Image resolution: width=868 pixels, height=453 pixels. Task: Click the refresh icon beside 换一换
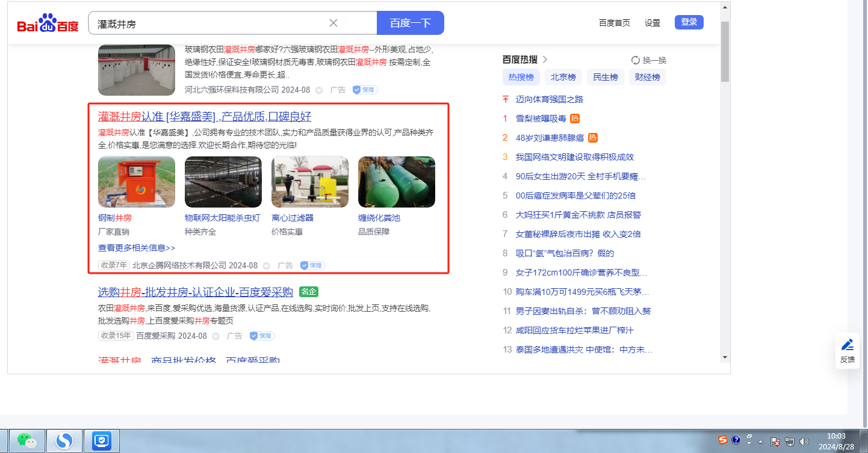[x=635, y=60]
